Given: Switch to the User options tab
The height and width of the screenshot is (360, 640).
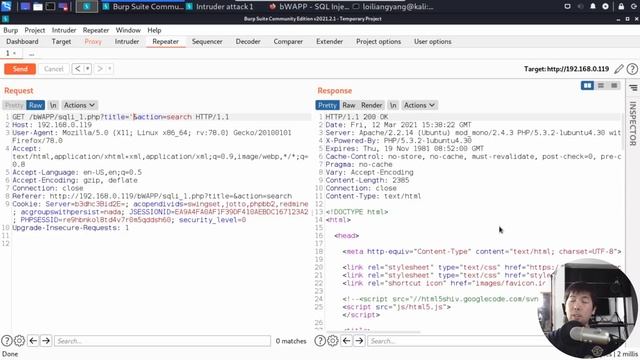Looking at the screenshot, I should coord(433,42).
